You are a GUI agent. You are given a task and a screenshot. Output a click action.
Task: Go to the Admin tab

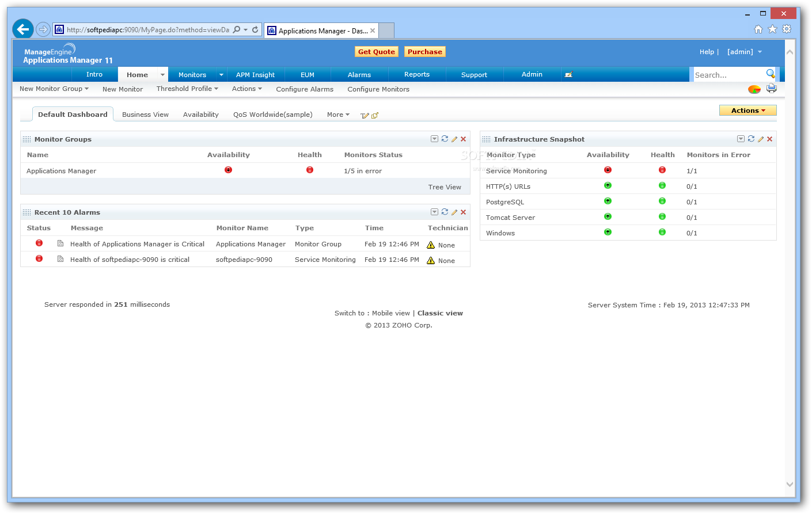pyautogui.click(x=532, y=75)
